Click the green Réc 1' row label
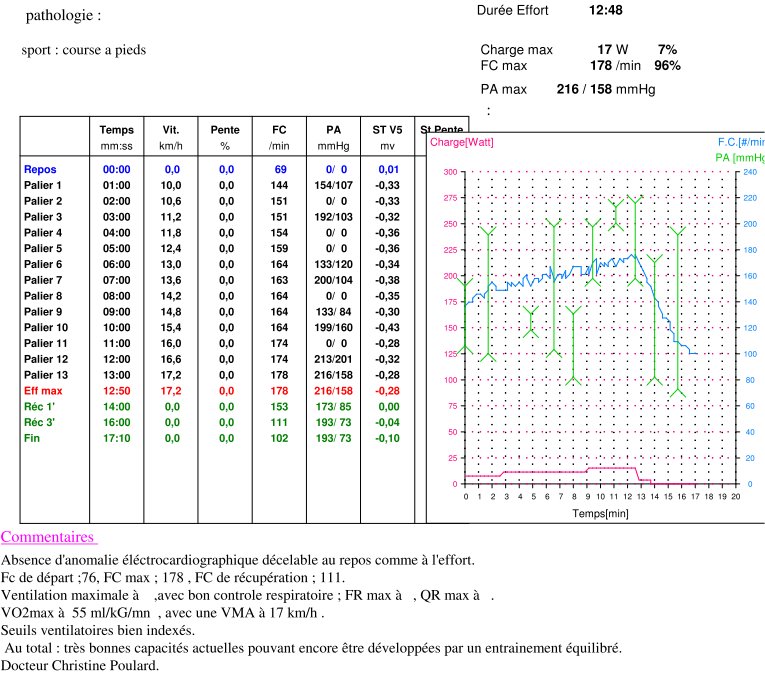This screenshot has height=676, width=765. 41,407
